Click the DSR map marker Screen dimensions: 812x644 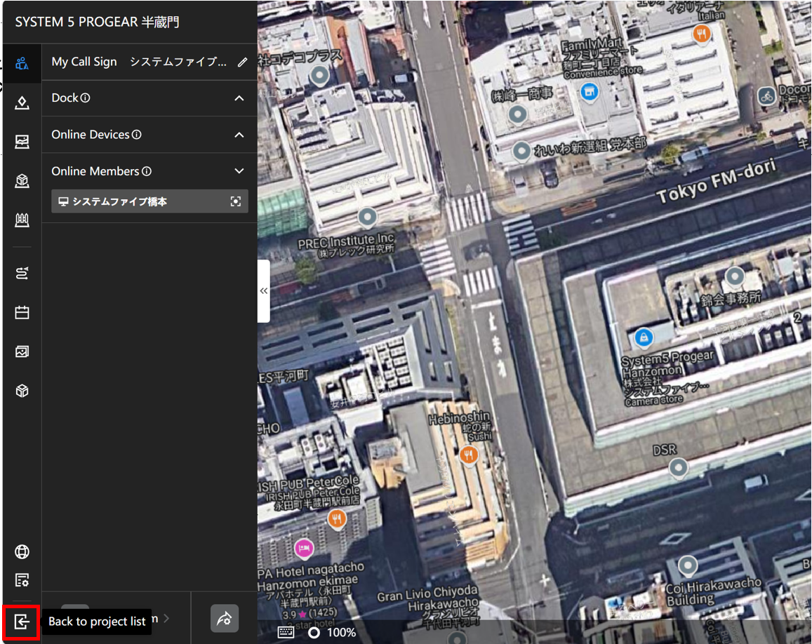coord(679,469)
